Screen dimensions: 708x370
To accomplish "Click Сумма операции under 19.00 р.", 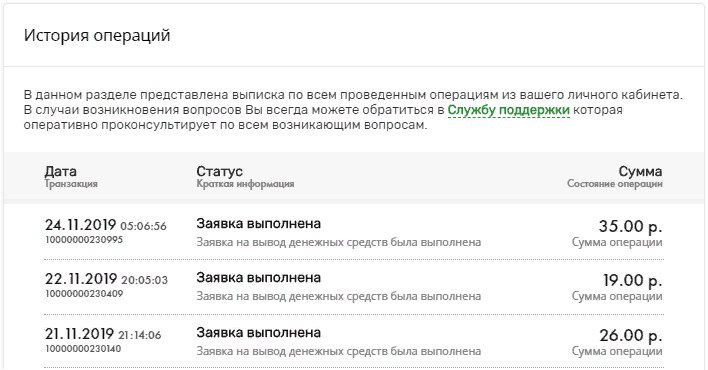I will (x=617, y=297).
